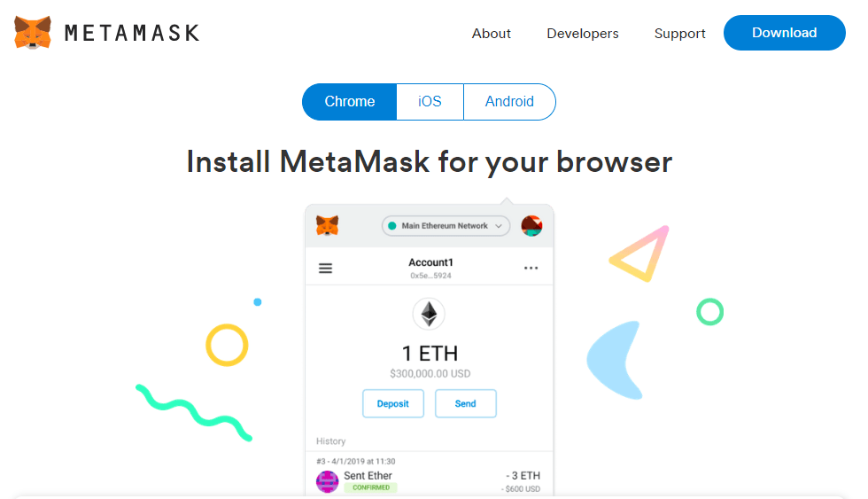Image resolution: width=868 pixels, height=499 pixels.
Task: Click the Deposit button
Action: (393, 404)
